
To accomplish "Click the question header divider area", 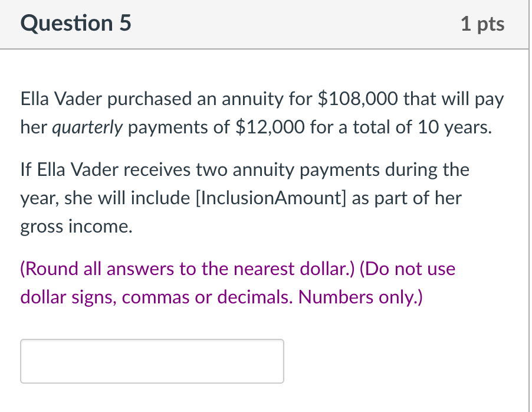I will [x=265, y=48].
